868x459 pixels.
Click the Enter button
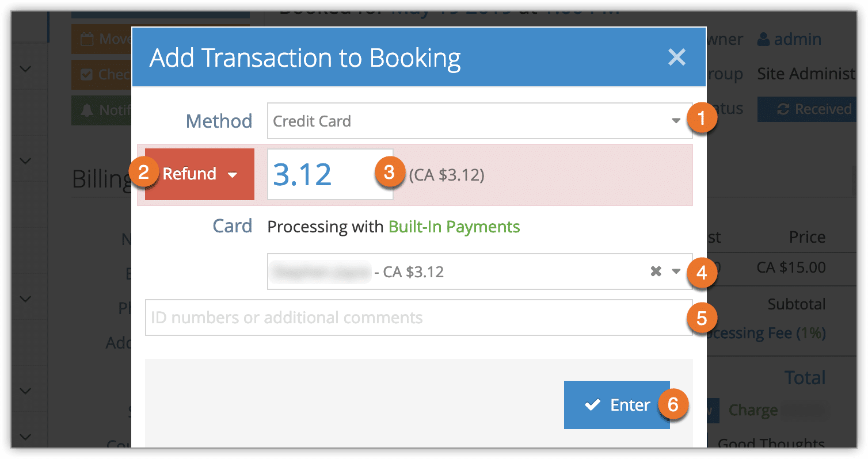[x=616, y=405]
